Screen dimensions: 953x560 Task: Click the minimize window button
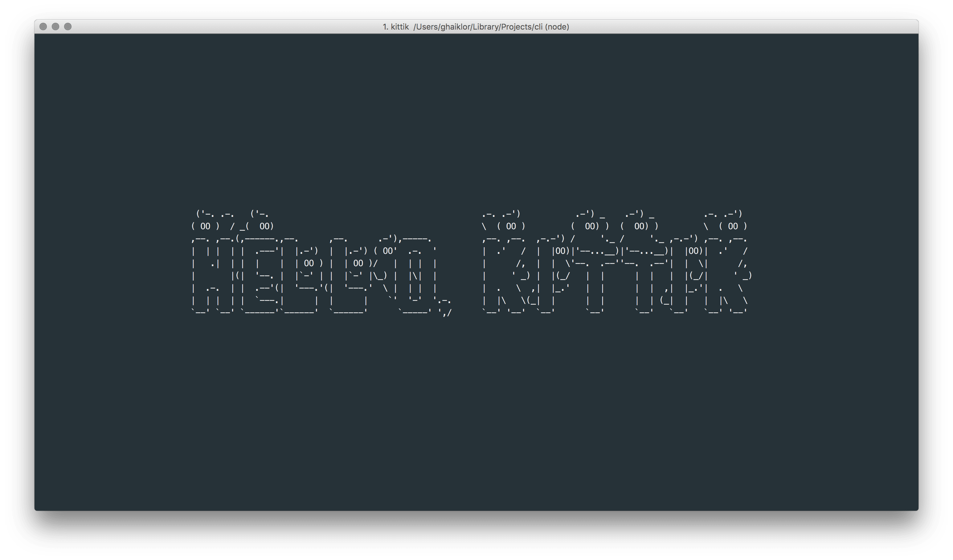pyautogui.click(x=55, y=26)
